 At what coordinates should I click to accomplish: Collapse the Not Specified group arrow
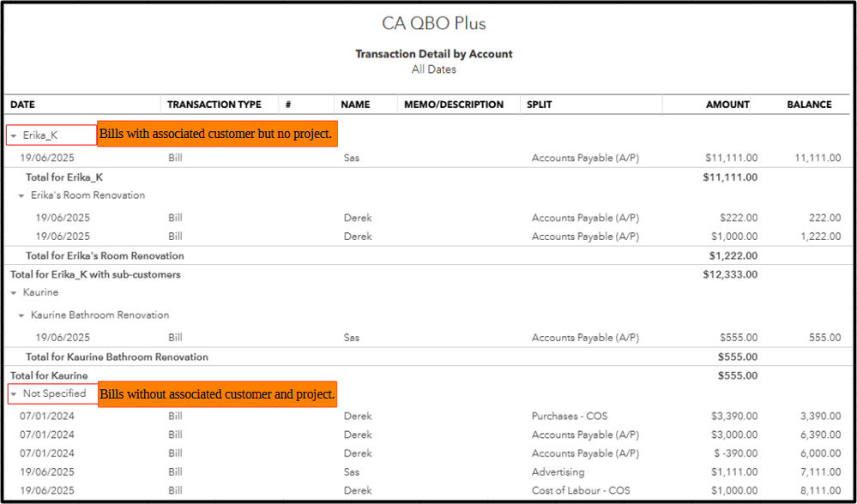click(x=15, y=394)
